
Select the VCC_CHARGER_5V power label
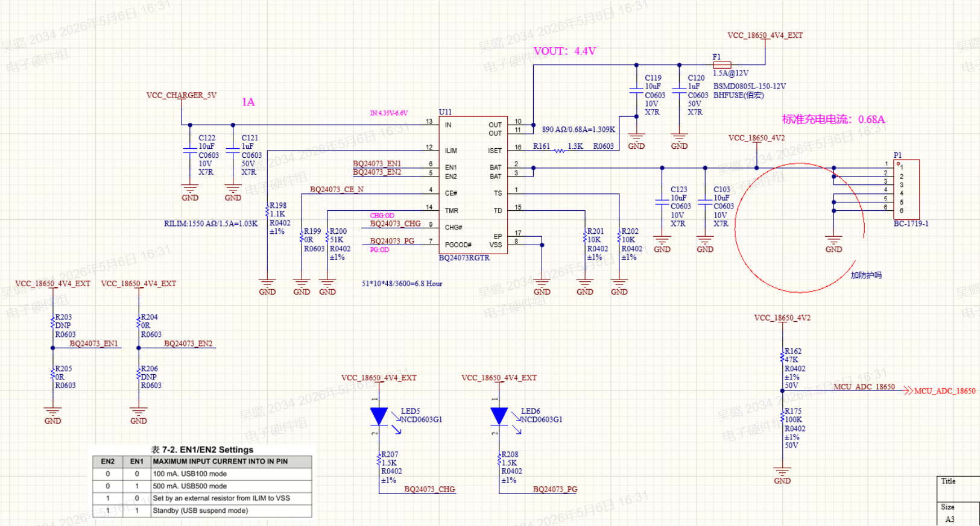click(182, 95)
